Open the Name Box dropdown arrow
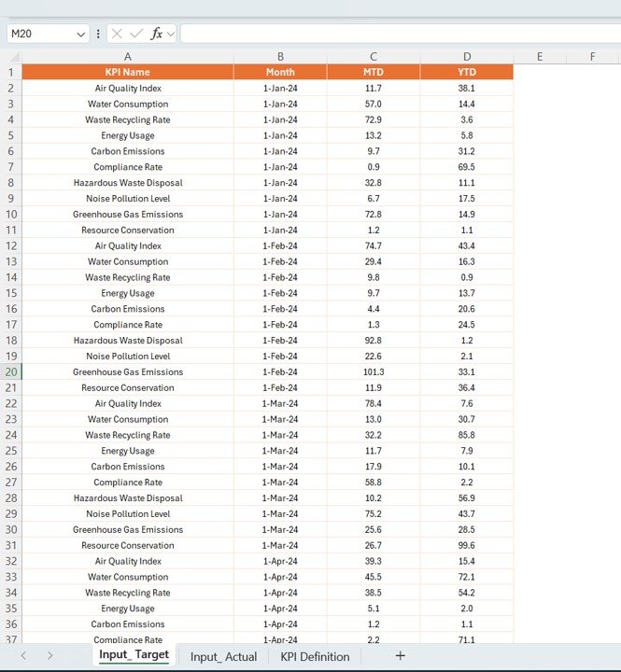 [x=81, y=34]
